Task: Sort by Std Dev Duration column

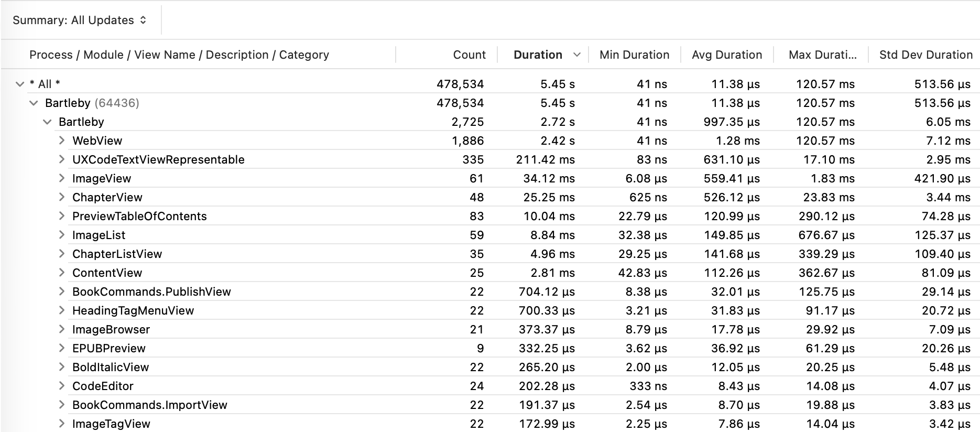Action: click(x=925, y=55)
